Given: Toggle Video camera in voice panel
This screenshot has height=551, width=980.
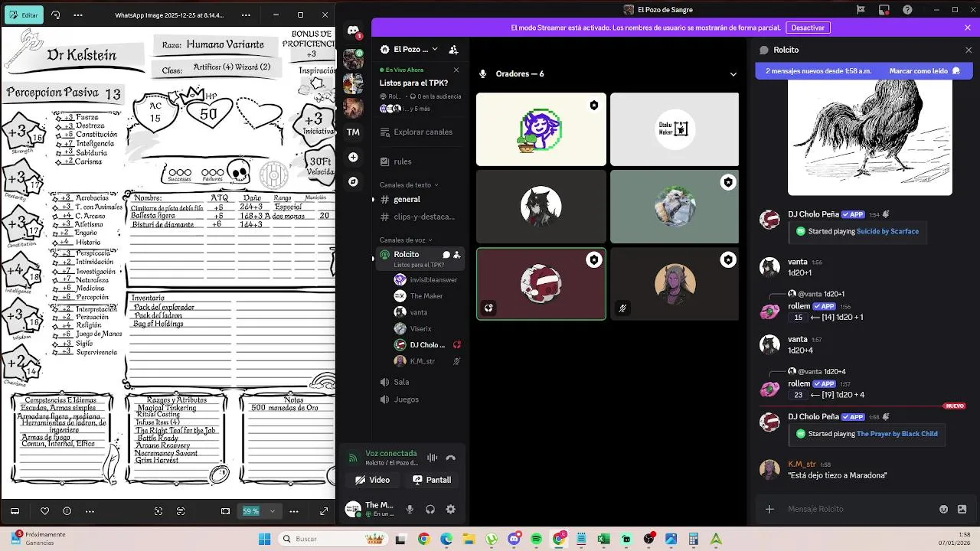Looking at the screenshot, I should tap(373, 480).
